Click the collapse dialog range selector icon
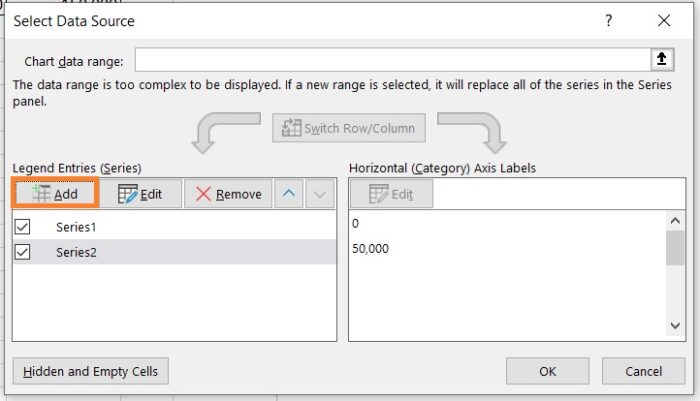The image size is (700, 401). click(661, 60)
